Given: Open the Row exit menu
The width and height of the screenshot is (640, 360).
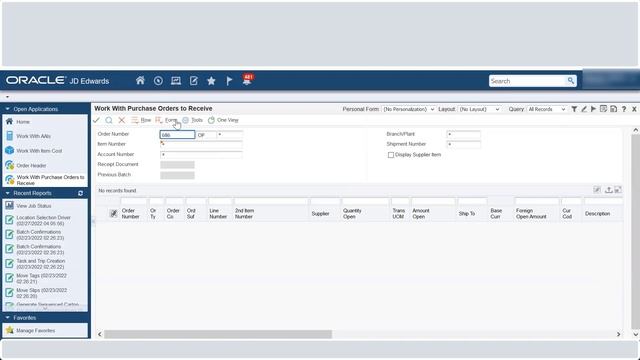Looking at the screenshot, I should [x=141, y=120].
